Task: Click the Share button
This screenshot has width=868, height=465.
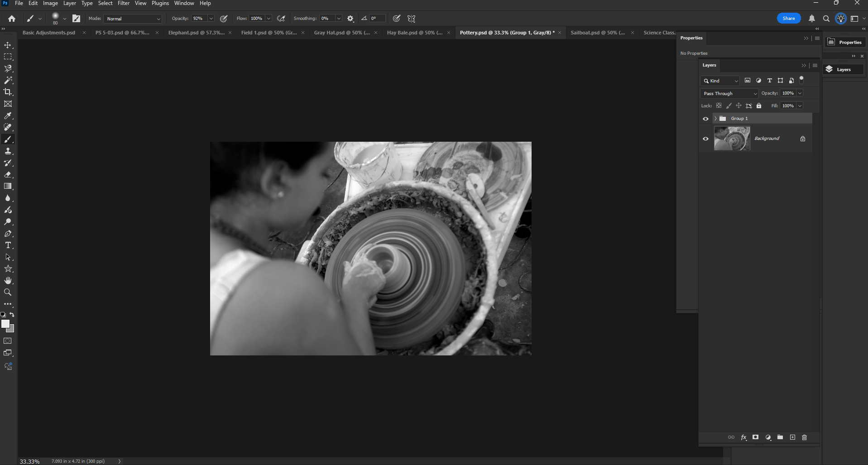Action: tap(788, 19)
